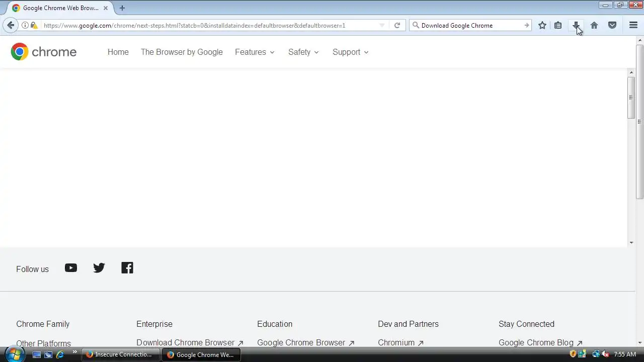Expand the Support menu
Screen dimensions: 644x362
351,52
